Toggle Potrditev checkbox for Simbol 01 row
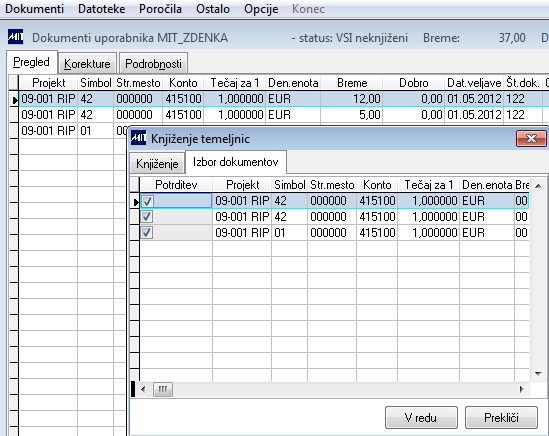 [x=147, y=233]
